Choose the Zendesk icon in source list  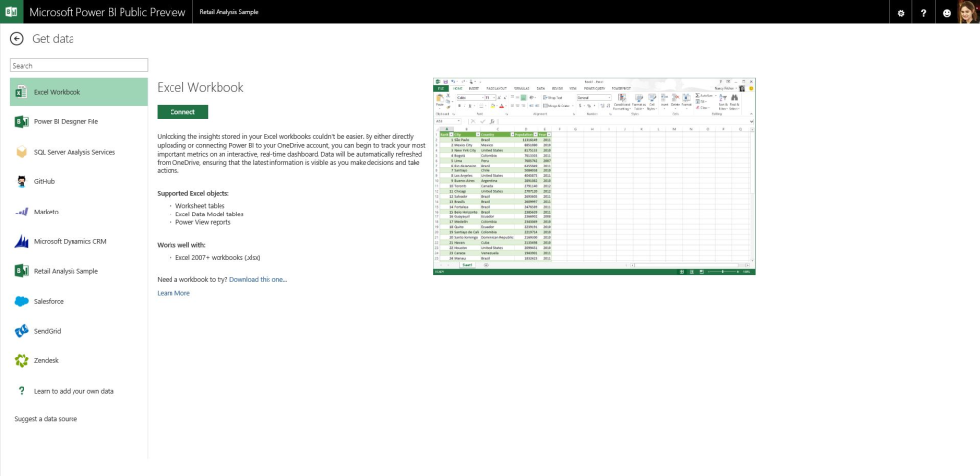tap(22, 361)
